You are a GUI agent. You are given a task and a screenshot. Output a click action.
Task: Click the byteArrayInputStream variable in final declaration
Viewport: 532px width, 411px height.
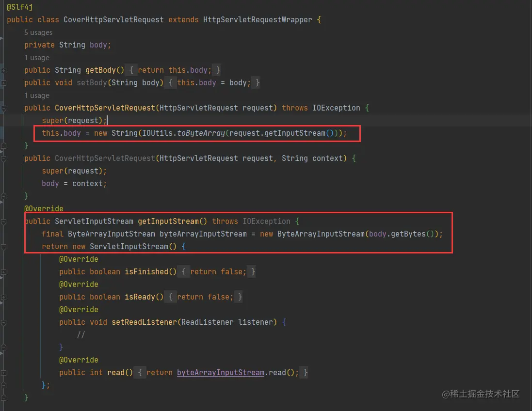(x=203, y=234)
